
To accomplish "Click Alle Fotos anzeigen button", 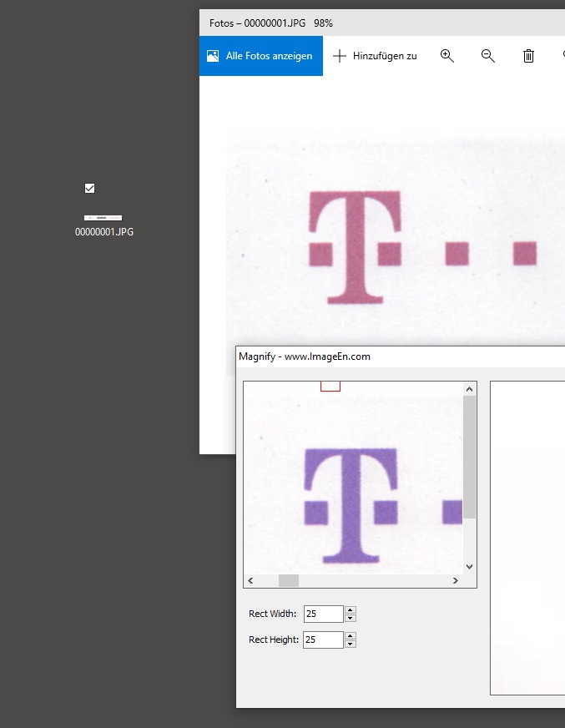I will point(261,56).
